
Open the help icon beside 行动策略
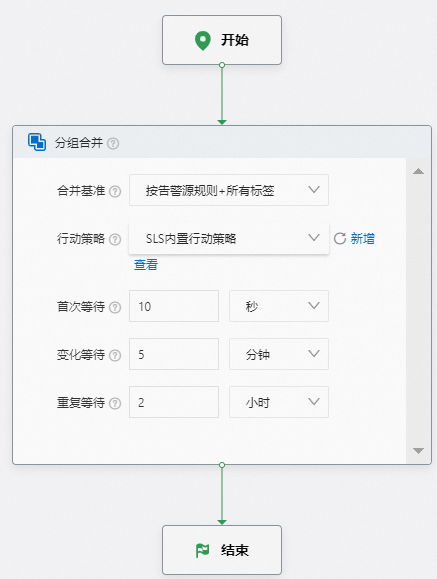pos(115,239)
